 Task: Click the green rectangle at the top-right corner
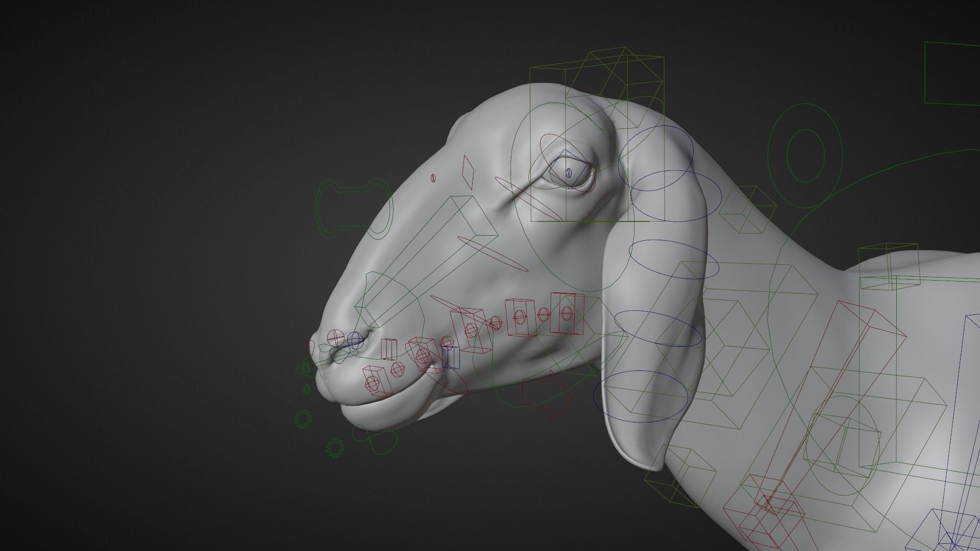click(x=951, y=73)
